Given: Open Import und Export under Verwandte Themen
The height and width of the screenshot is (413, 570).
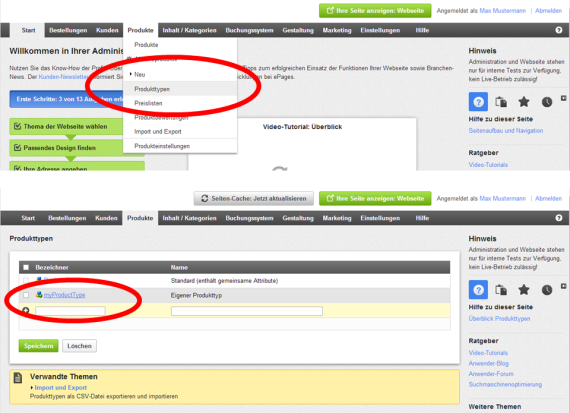Looking at the screenshot, I should 61,388.
